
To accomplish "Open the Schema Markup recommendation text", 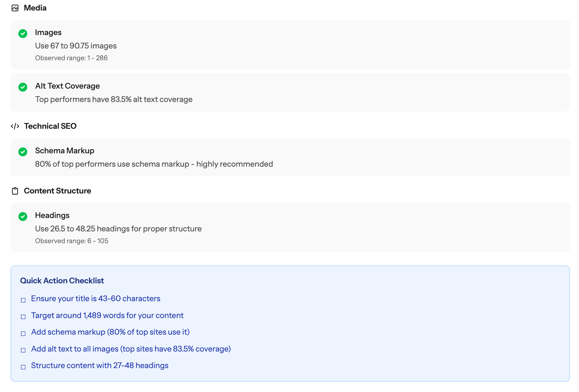I will tap(154, 164).
